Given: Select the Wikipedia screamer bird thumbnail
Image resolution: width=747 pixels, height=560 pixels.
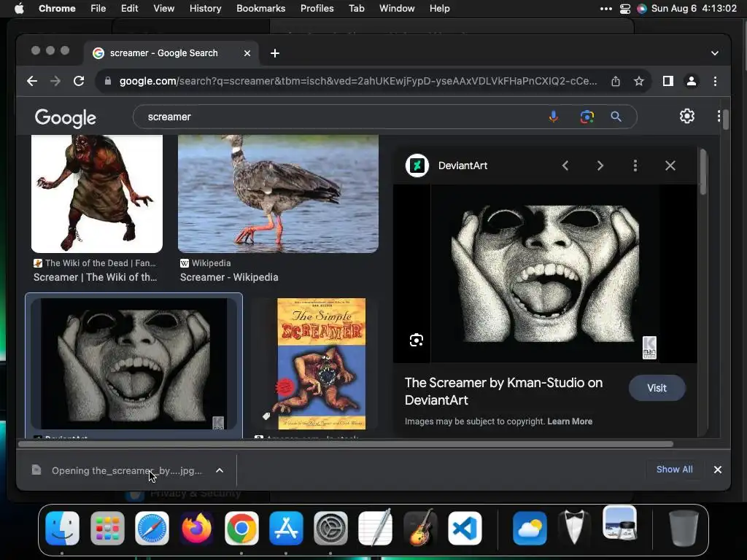Looking at the screenshot, I should (278, 193).
